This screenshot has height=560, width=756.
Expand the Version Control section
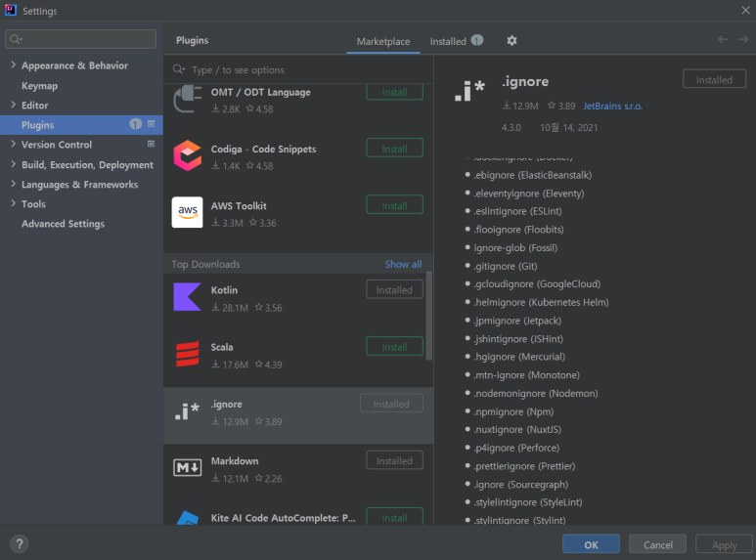pos(13,144)
